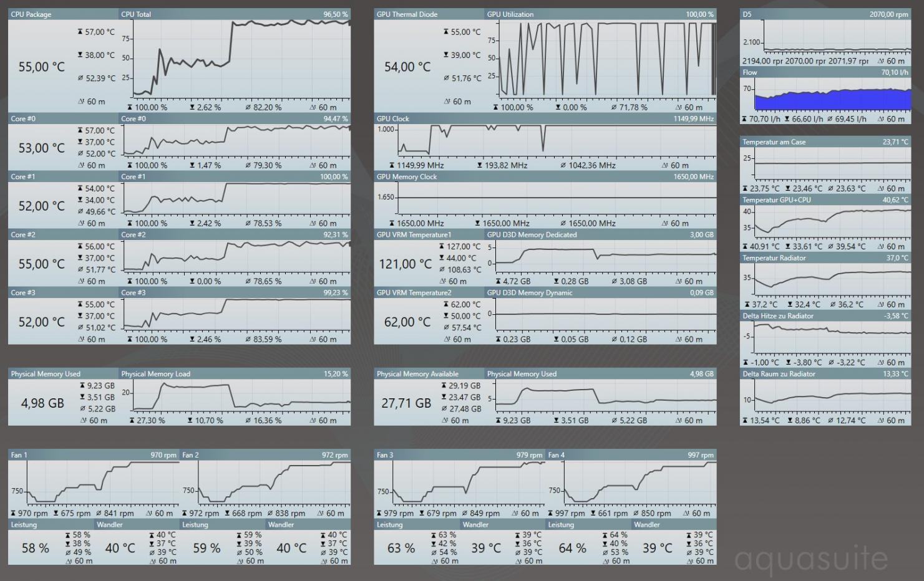The width and height of the screenshot is (924, 581).
Task: Click Fan 1 Leistung 58 % reading
Action: pyautogui.click(x=36, y=548)
